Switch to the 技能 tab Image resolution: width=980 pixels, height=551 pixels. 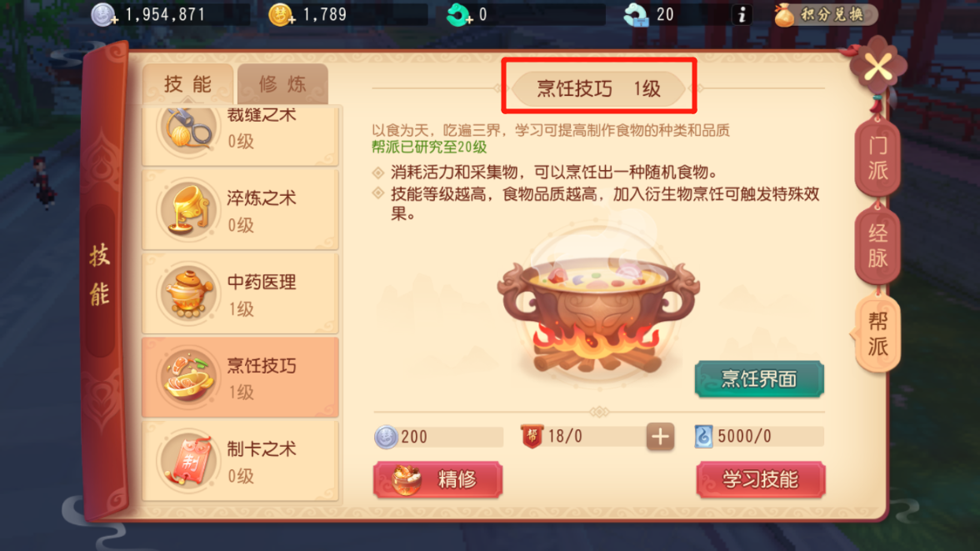[187, 84]
